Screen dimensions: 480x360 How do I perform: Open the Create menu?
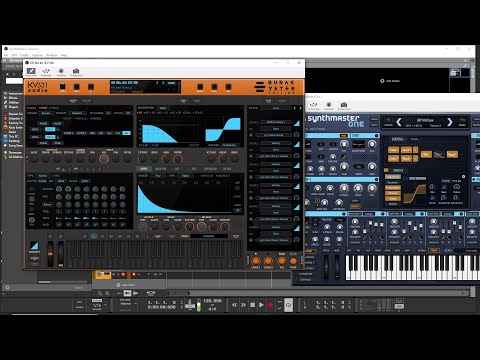24,55
